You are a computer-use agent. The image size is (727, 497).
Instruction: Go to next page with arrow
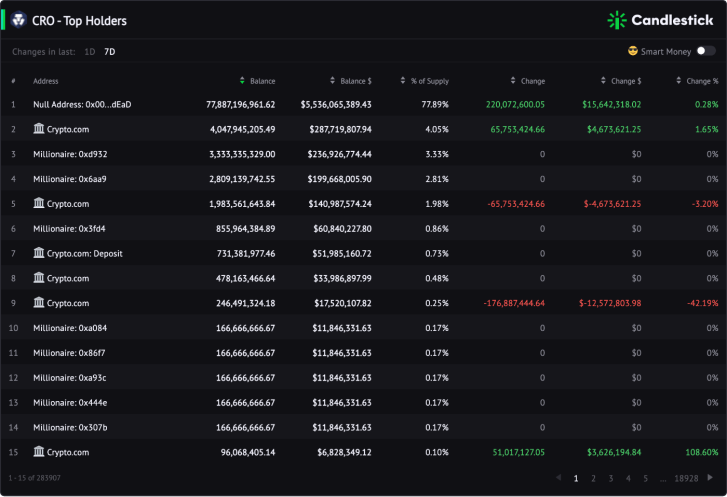[x=710, y=478]
